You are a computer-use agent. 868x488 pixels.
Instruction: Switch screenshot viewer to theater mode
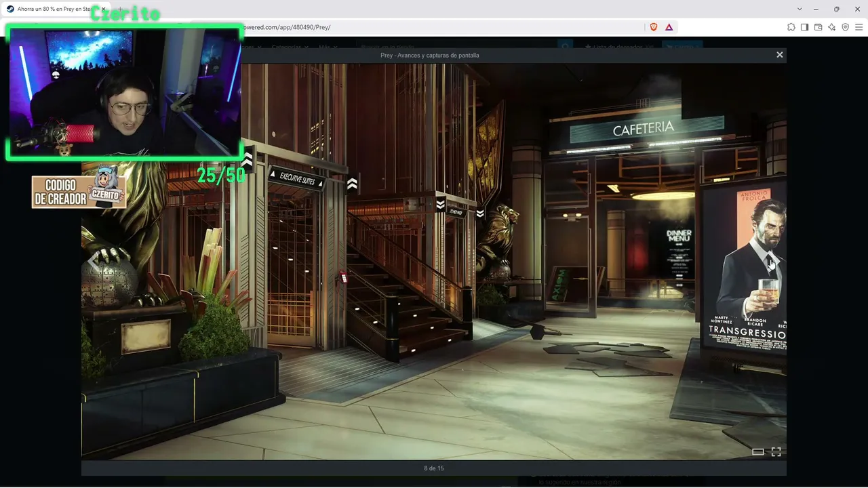coord(758,452)
